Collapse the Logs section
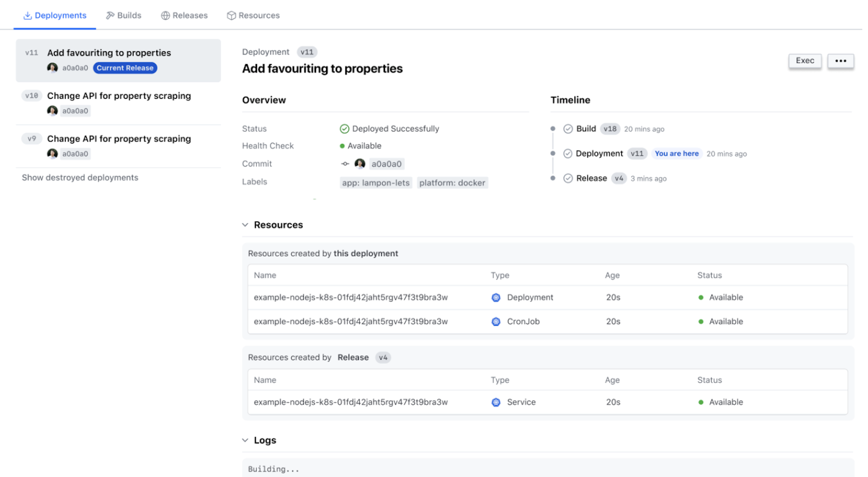This screenshot has height=477, width=868. [x=245, y=440]
